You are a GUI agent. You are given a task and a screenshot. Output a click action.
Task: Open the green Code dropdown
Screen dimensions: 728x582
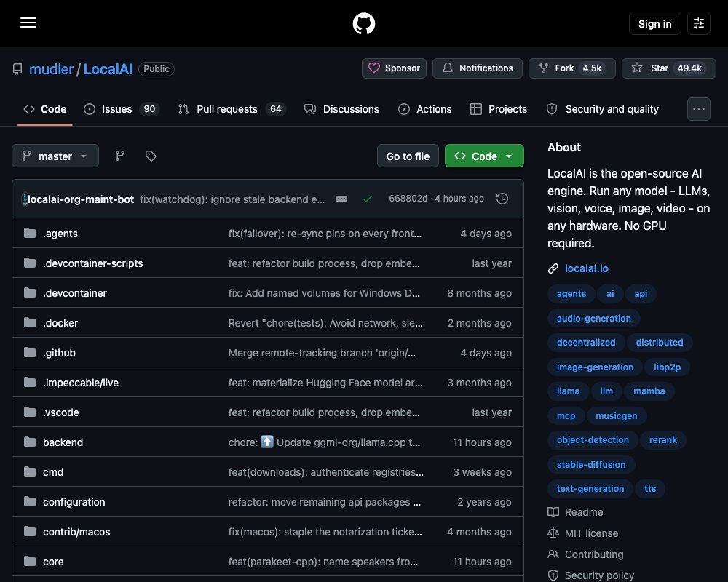pyautogui.click(x=484, y=156)
